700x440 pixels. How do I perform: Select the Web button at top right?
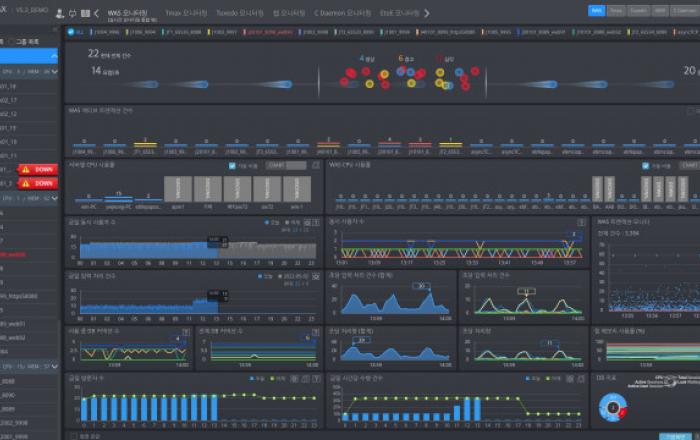(661, 11)
